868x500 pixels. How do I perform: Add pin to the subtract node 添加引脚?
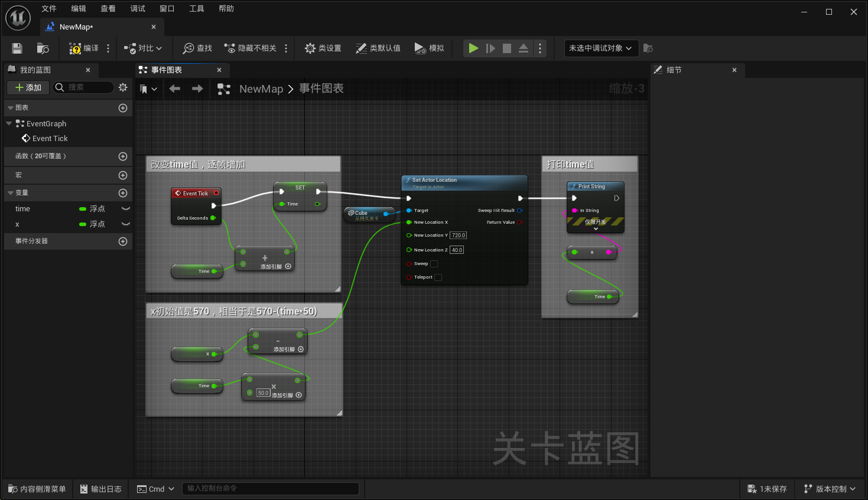point(288,349)
